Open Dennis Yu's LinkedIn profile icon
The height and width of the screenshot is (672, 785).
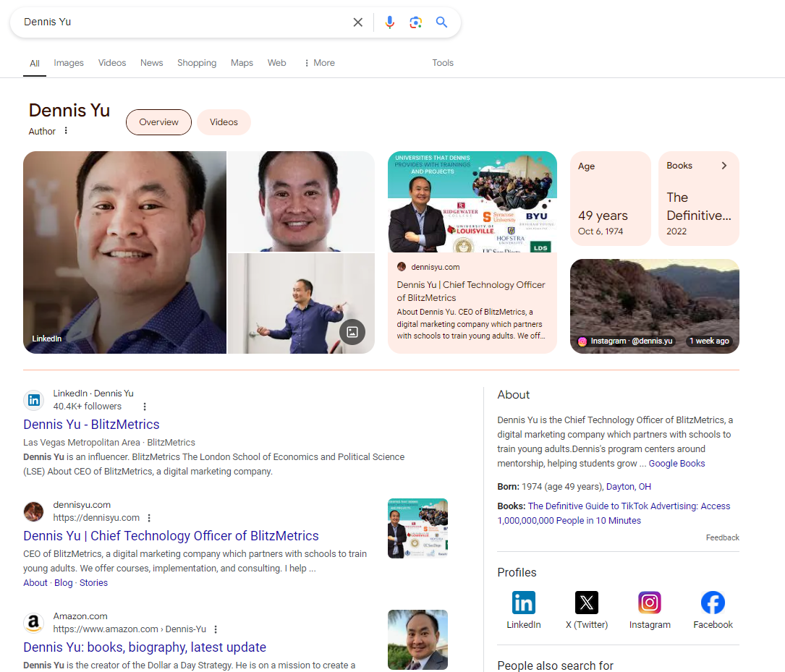pos(523,603)
